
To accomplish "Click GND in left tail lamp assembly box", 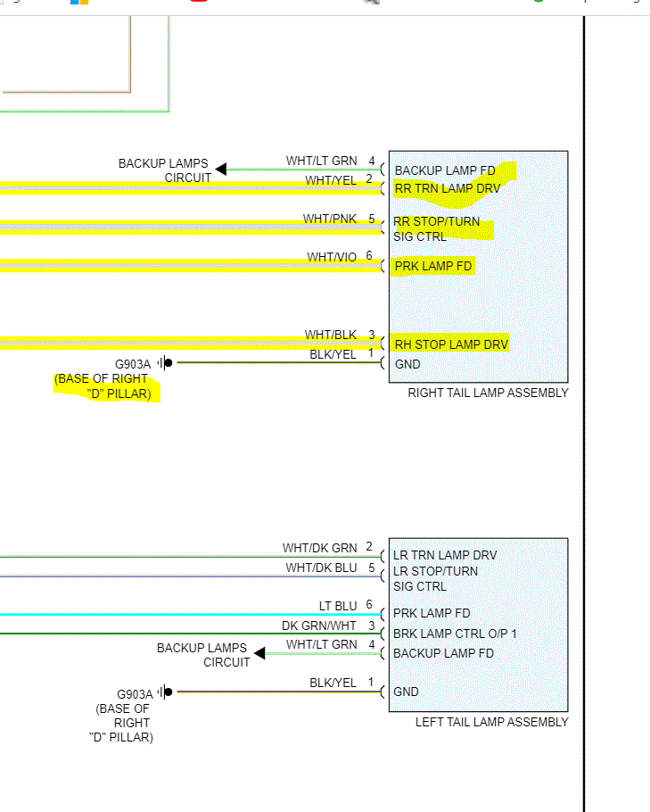I will point(406,692).
